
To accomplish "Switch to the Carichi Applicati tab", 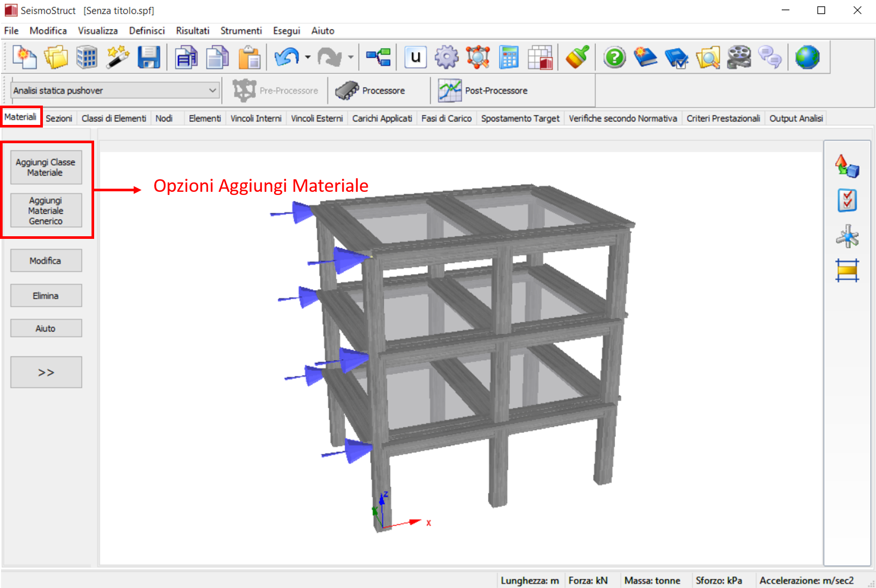I will 382,119.
